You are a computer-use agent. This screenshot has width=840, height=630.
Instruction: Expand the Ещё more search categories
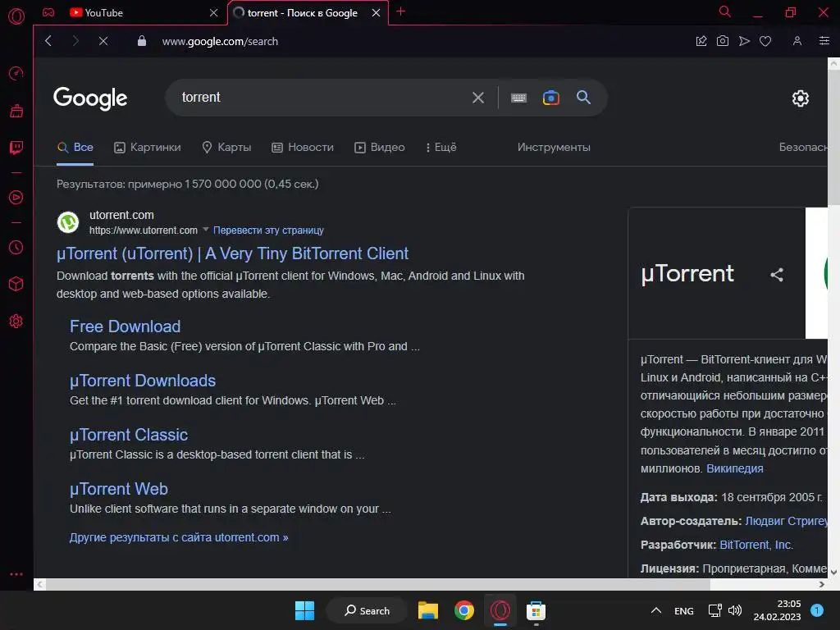point(441,148)
